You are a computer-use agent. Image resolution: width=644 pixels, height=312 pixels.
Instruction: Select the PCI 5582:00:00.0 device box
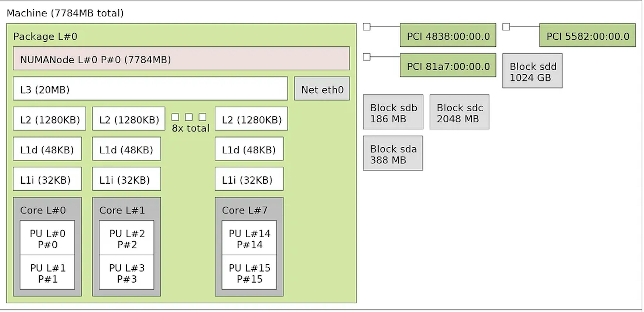587,35
